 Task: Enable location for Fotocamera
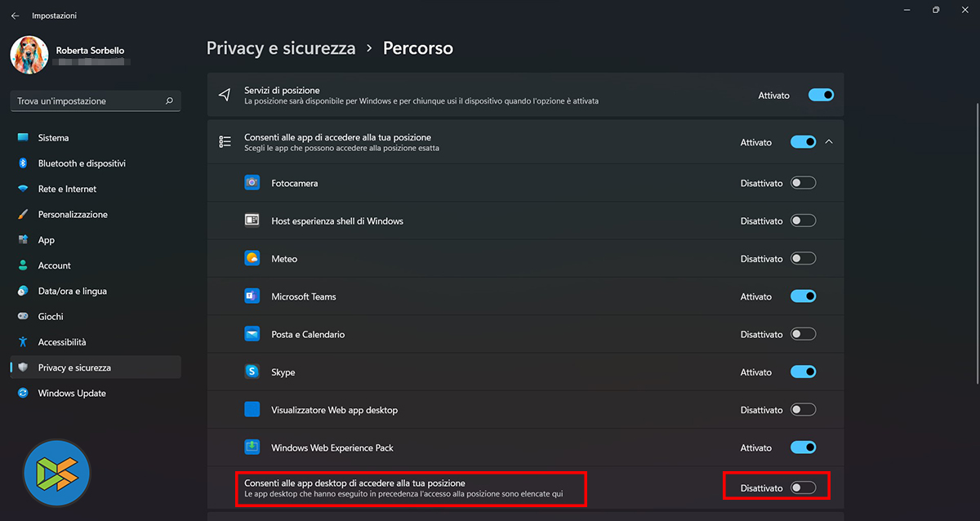pos(804,183)
